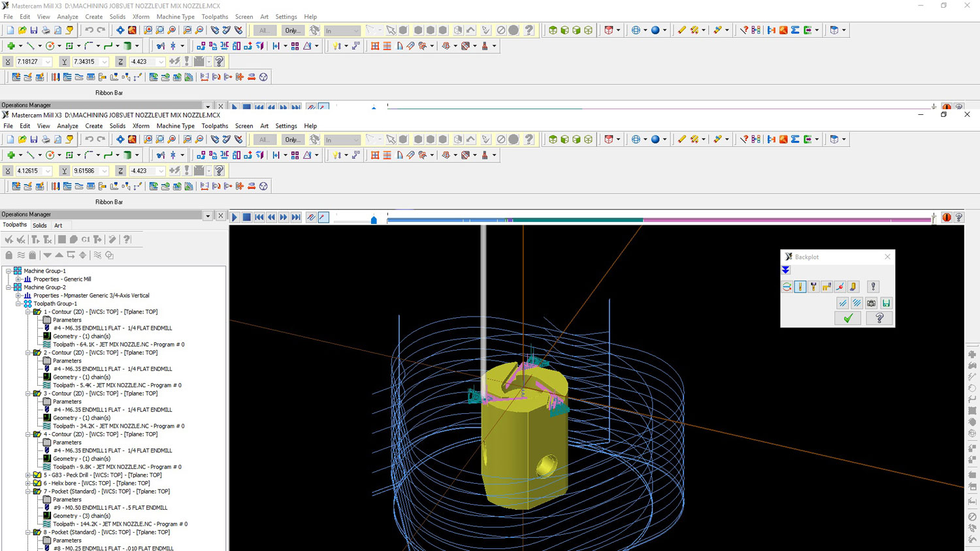Switch to Art tab in Operations Manager

coord(58,225)
